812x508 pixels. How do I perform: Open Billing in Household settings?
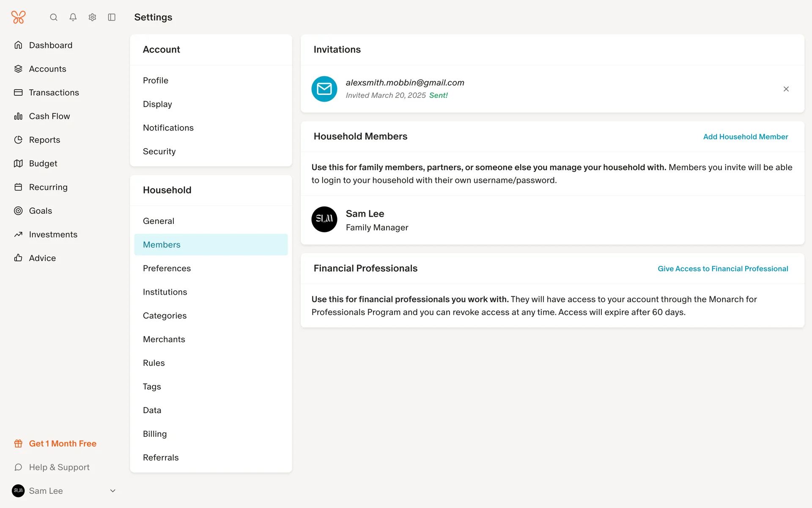click(155, 434)
